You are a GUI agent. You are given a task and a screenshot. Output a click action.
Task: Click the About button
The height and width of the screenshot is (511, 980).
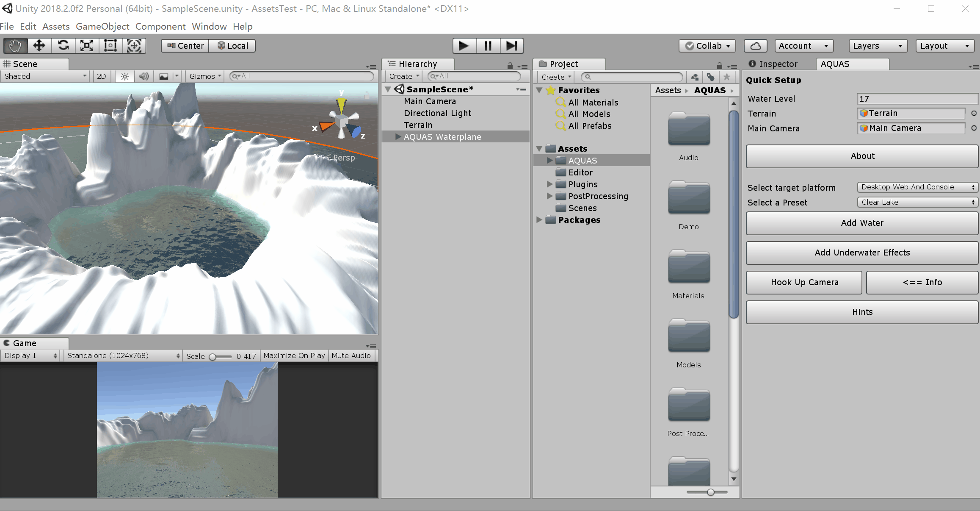862,156
